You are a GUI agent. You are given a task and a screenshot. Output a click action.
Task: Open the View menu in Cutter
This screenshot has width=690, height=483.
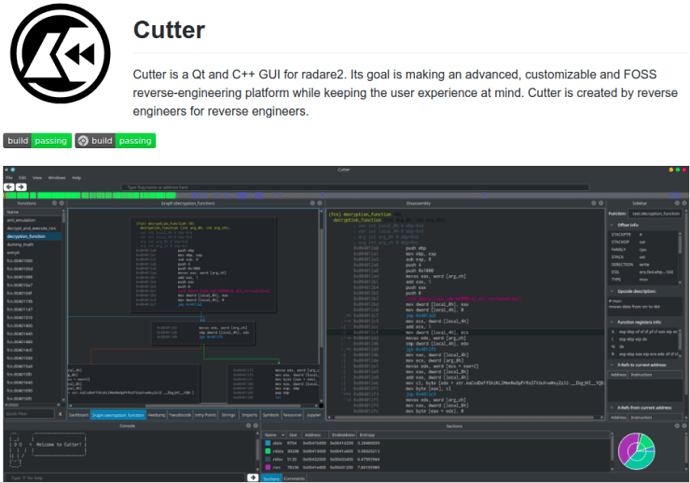37,178
